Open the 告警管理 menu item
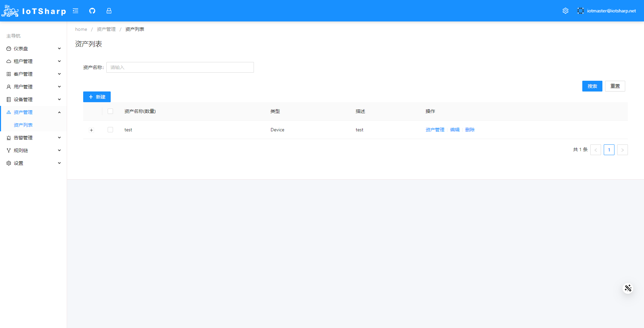The image size is (644, 328). tap(33, 138)
